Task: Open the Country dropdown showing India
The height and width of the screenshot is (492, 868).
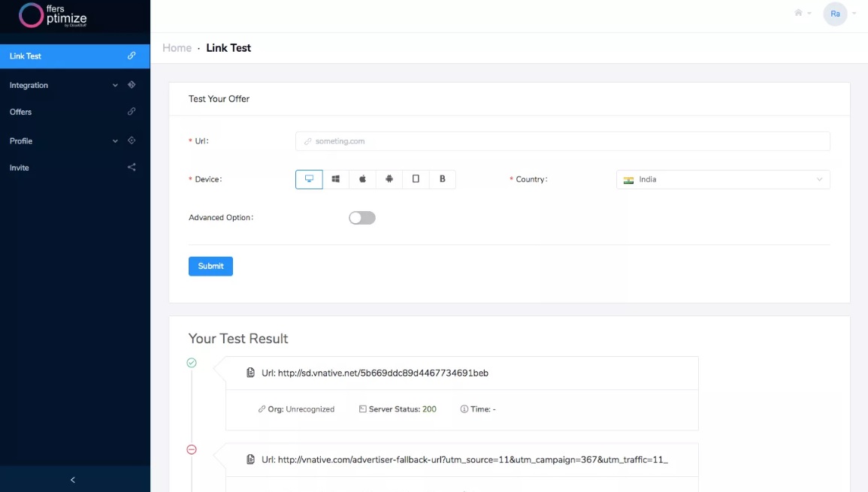Action: (722, 180)
